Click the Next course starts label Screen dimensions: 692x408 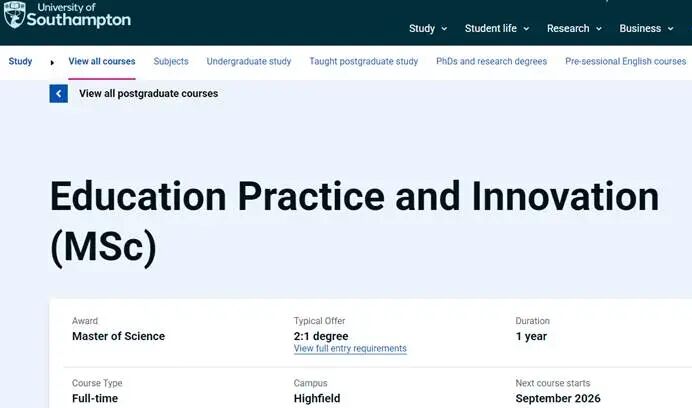click(x=553, y=383)
